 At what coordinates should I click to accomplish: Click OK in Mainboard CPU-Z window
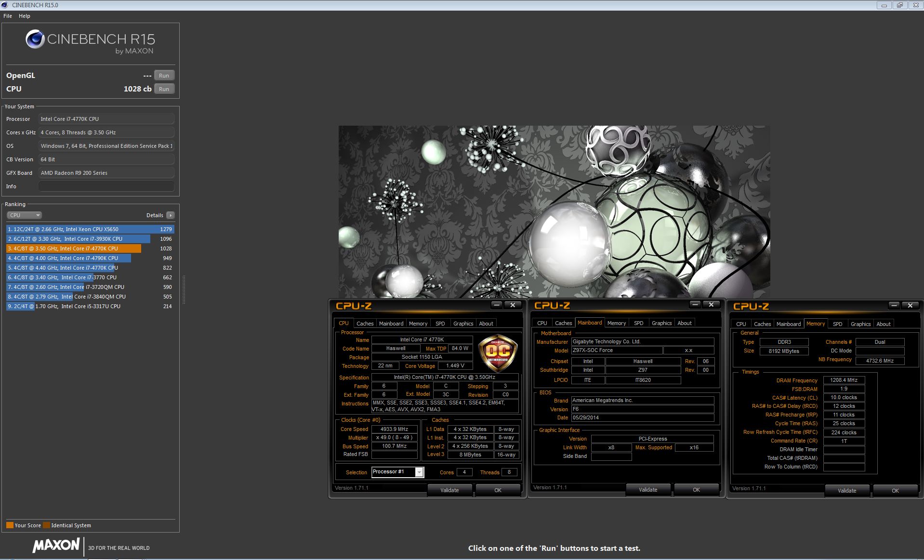click(x=696, y=490)
